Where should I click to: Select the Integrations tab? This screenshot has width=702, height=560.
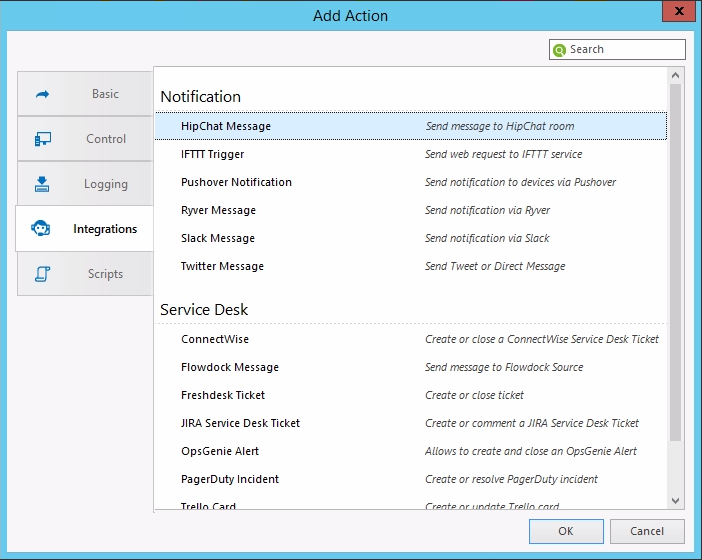(x=85, y=228)
